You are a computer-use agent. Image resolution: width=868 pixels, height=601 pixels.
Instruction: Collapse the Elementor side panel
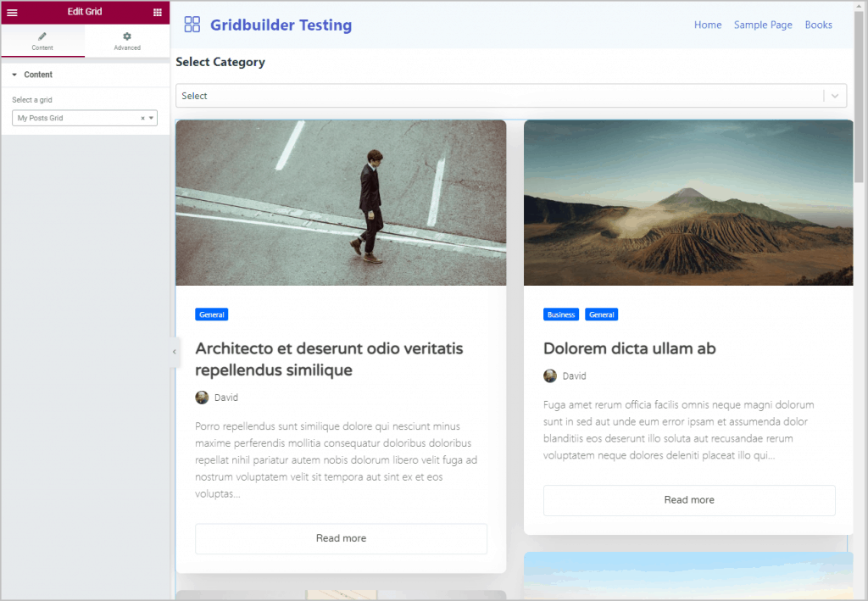pos(175,352)
